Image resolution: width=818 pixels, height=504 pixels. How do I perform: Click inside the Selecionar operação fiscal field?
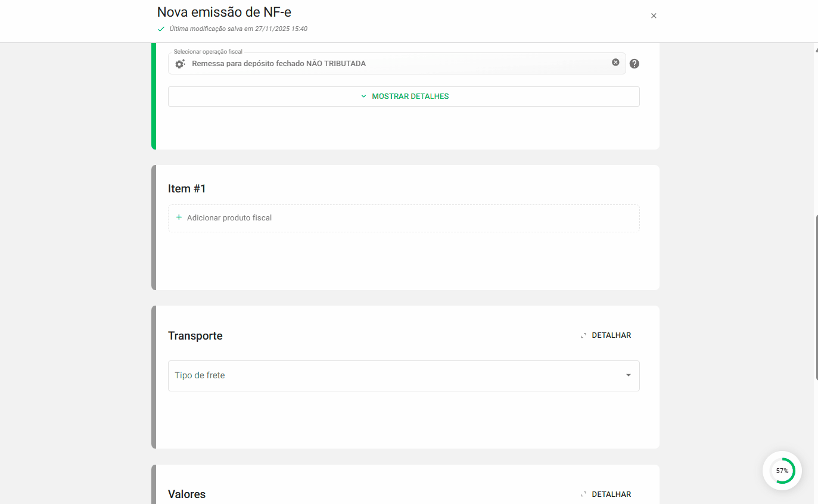click(393, 64)
